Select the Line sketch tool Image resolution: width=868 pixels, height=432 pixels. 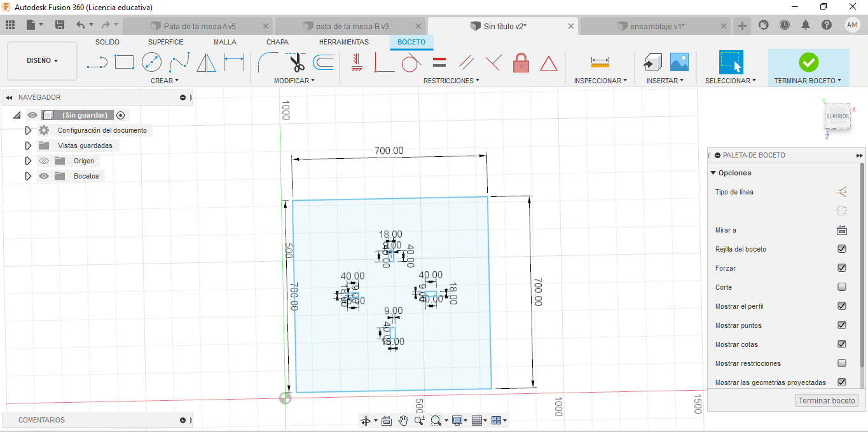point(97,62)
